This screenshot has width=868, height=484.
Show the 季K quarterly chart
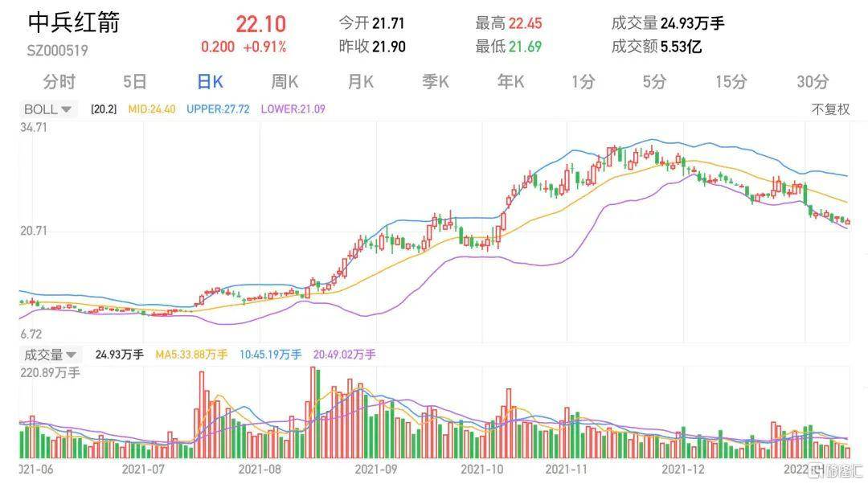pyautogui.click(x=436, y=81)
